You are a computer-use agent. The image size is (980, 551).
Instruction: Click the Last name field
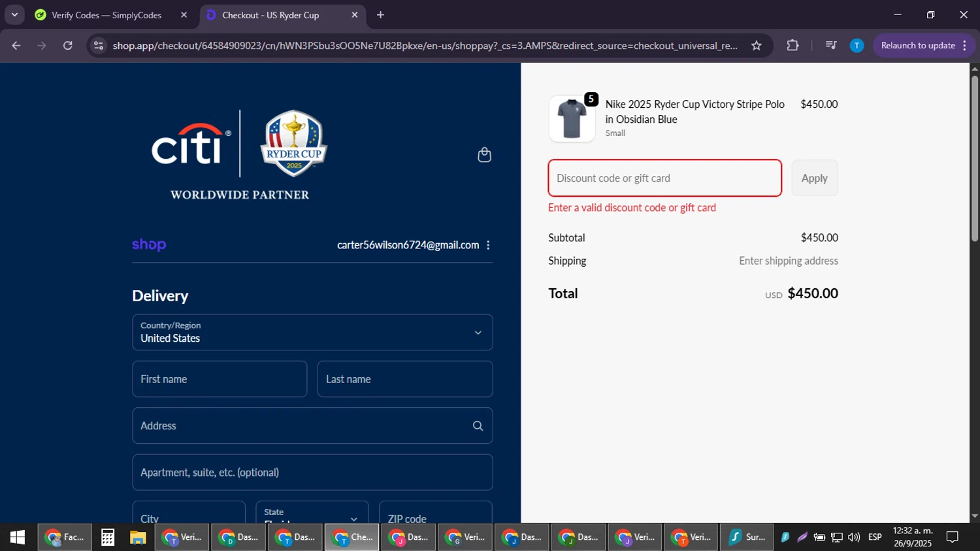(405, 379)
